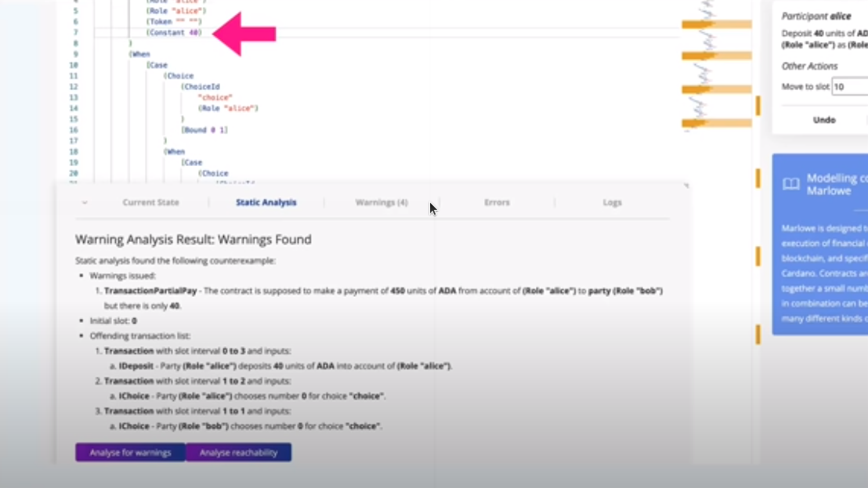Open the Errors tab

click(497, 203)
